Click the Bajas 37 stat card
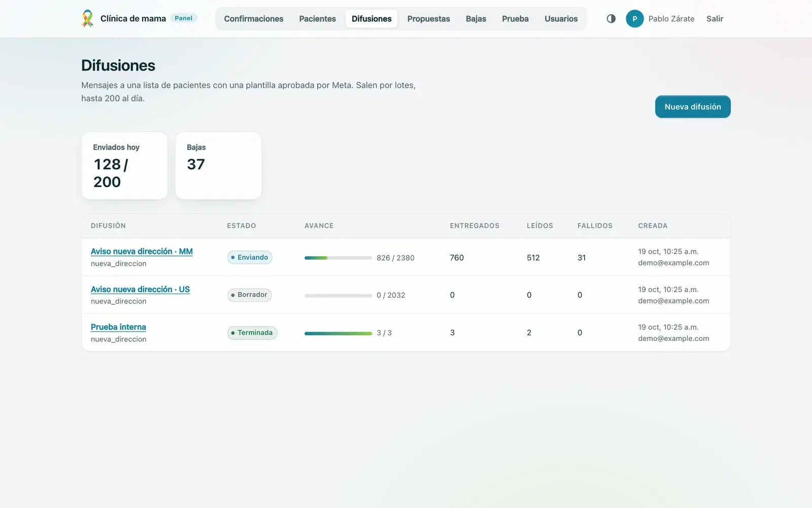812x508 pixels. (218, 166)
